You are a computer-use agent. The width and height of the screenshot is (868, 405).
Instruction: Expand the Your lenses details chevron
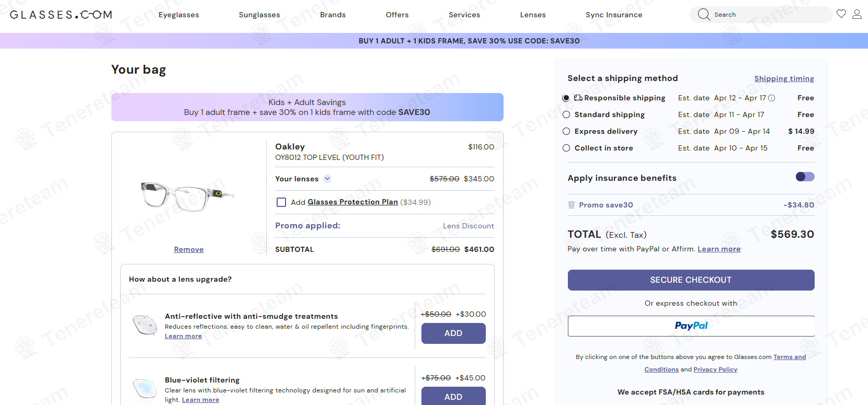pos(327,179)
